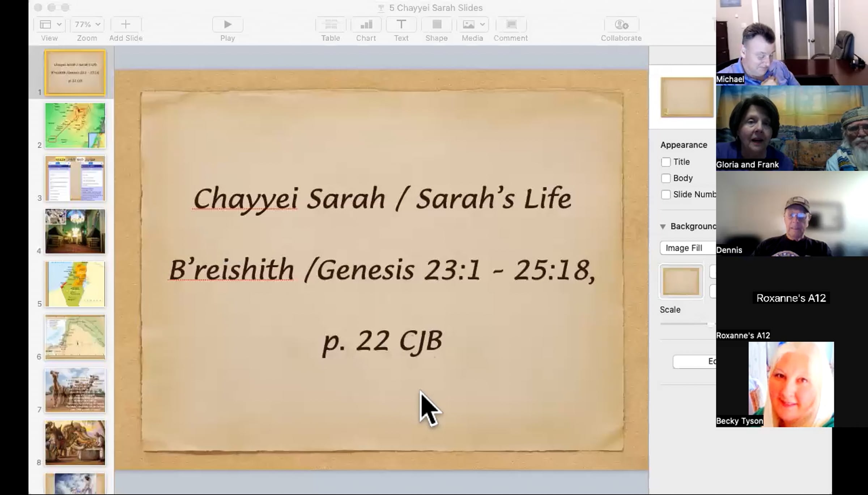The image size is (868, 495).
Task: Enable the Title appearance checkbox
Action: point(665,162)
